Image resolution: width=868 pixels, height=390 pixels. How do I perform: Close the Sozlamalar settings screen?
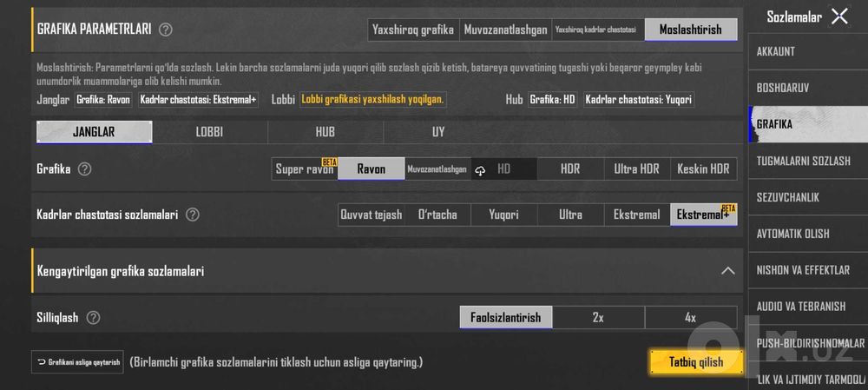[x=839, y=17]
